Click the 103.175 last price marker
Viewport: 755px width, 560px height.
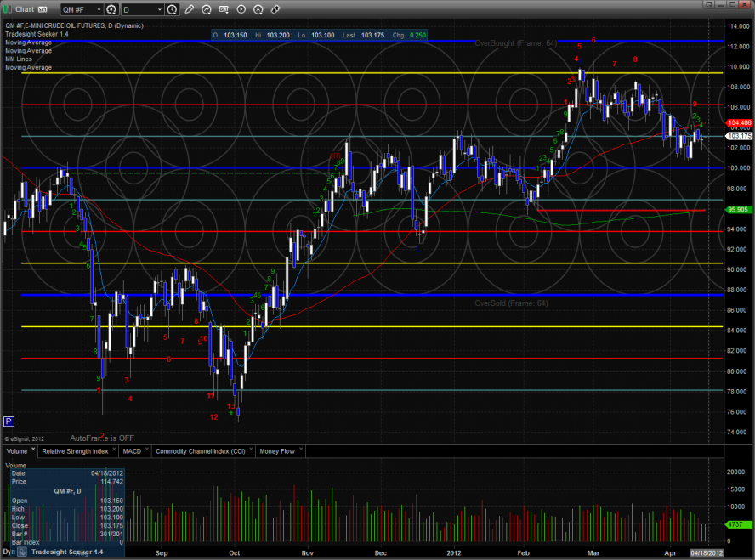tap(737, 136)
